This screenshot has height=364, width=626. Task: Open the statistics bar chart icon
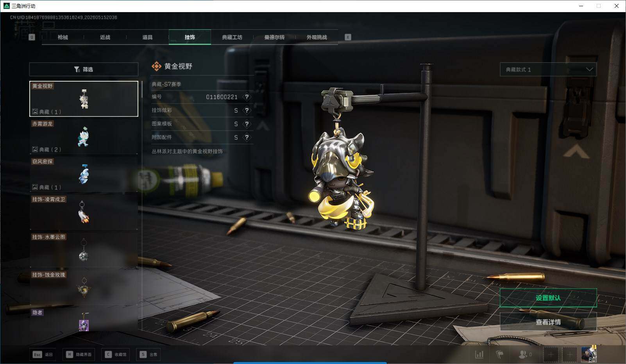pos(479,355)
